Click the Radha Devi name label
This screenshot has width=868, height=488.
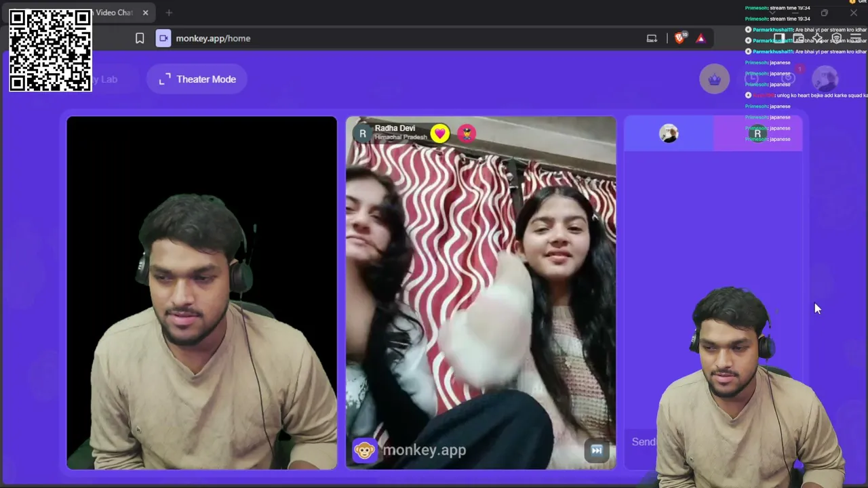395,128
